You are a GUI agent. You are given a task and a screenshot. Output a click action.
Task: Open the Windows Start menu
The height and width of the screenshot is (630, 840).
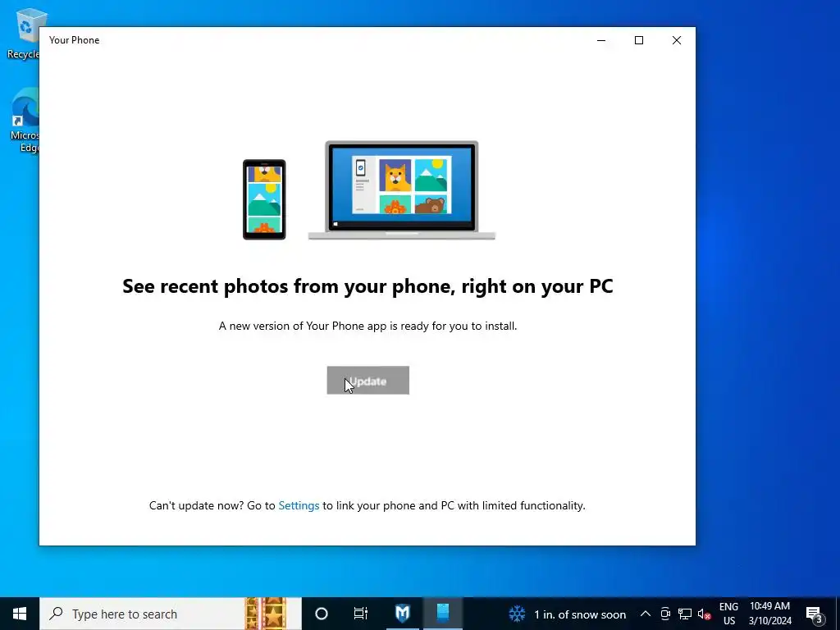(20, 614)
